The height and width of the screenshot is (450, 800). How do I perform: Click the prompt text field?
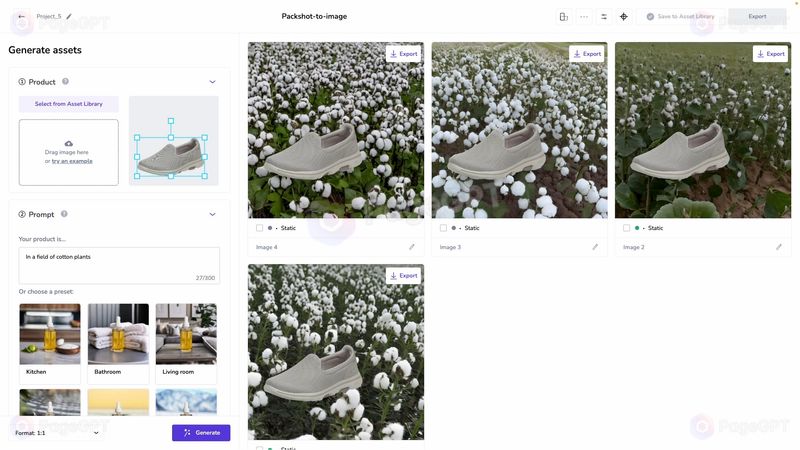pos(119,265)
